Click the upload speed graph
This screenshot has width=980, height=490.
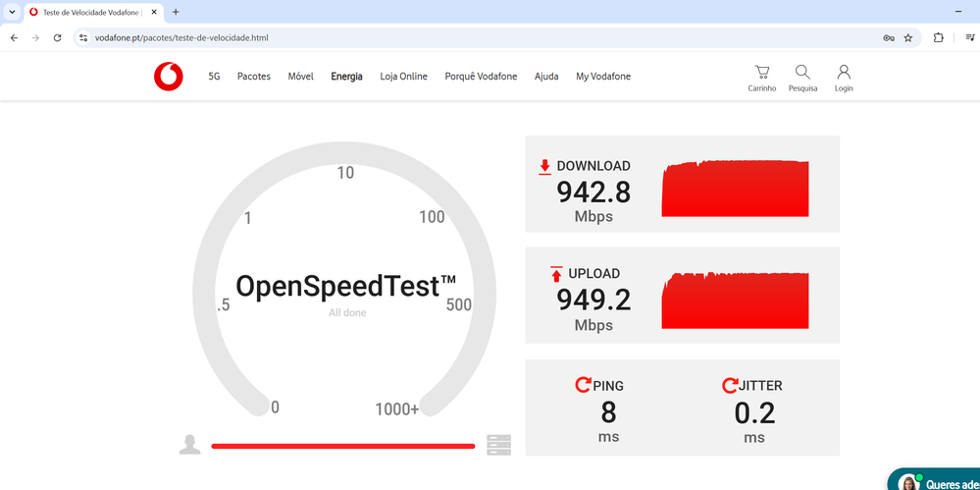(x=735, y=300)
